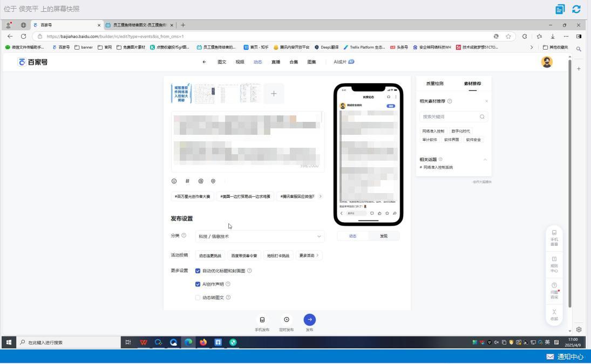Viewport: 591px width, 364px height.
Task: Choose 网络准入控制 keyword tag
Action: [433, 131]
